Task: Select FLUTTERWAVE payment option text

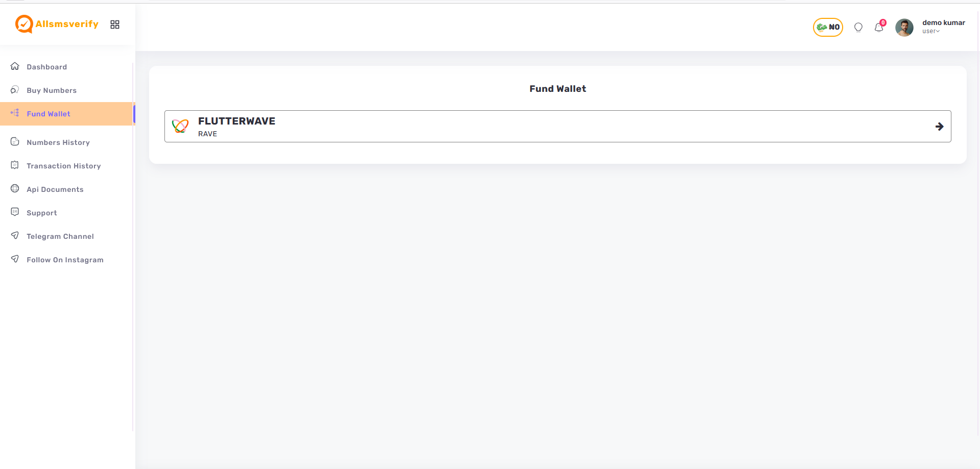Action: [x=236, y=121]
